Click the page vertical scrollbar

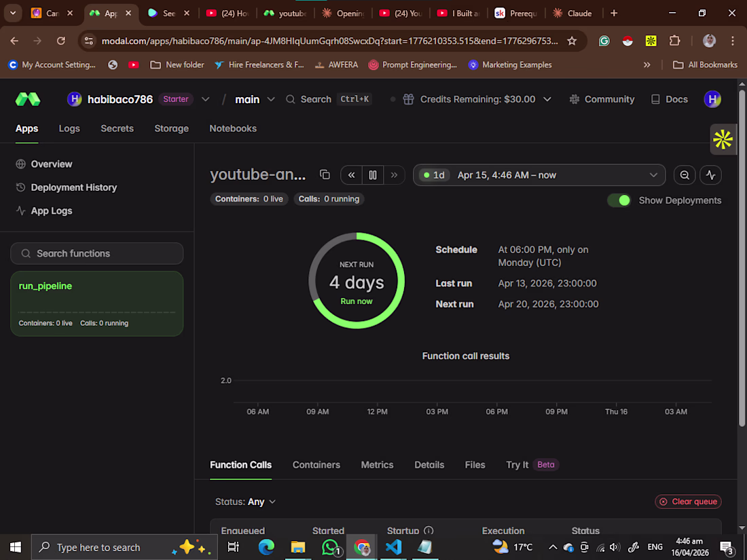pos(742,257)
